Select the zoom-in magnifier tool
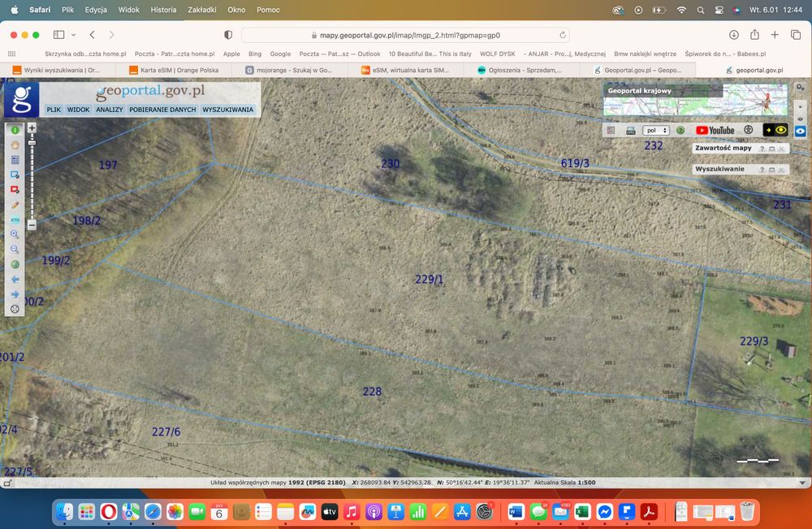 tap(15, 234)
